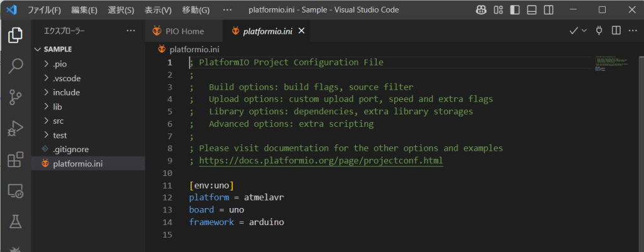Open the Extensions view

[x=15, y=160]
